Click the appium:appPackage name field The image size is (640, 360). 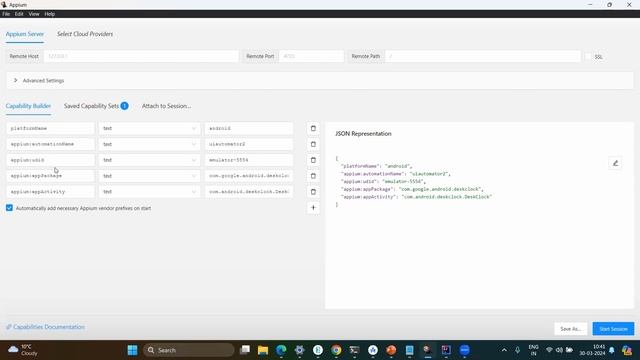50,176
